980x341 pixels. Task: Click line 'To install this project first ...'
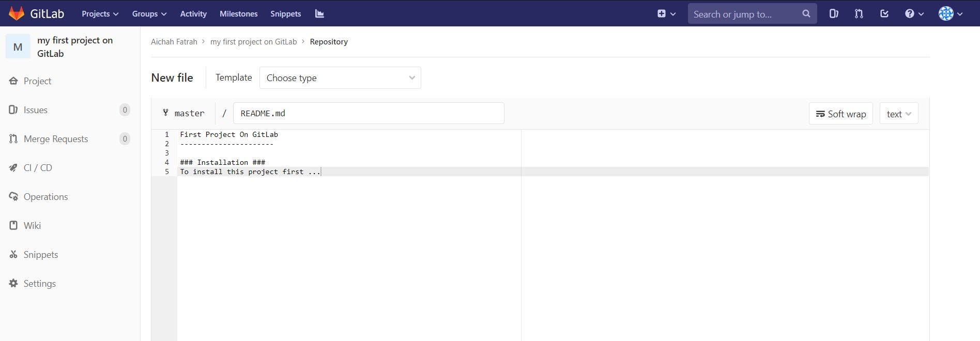250,172
